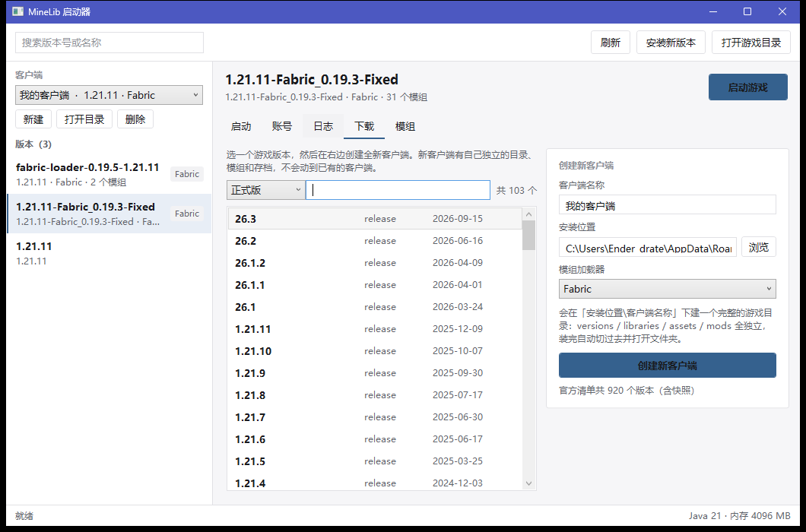The image size is (806, 532).
Task: Select version 26.2 row
Action: [x=375, y=241]
